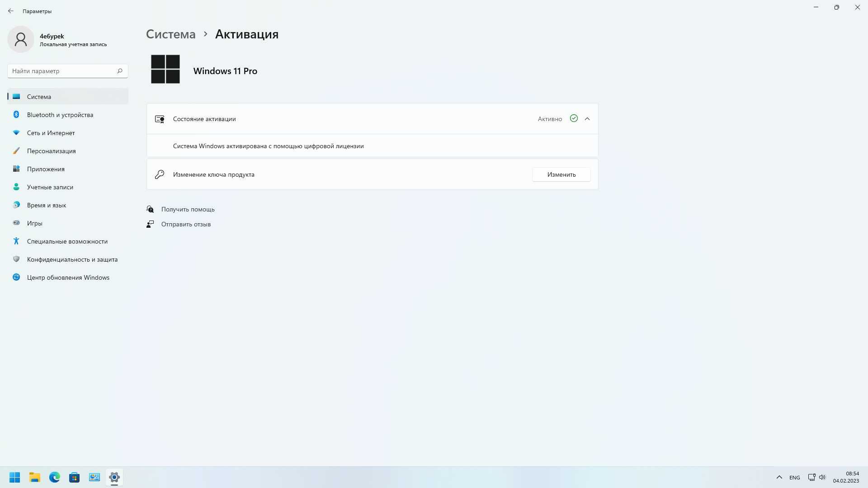The image size is (868, 488).
Task: Open Учетные записи settings
Action: coord(68,187)
